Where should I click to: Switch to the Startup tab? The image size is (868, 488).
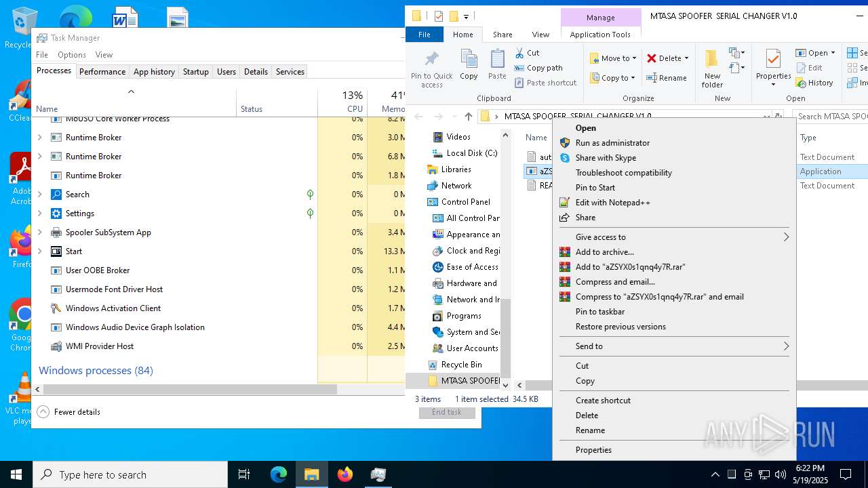(196, 72)
